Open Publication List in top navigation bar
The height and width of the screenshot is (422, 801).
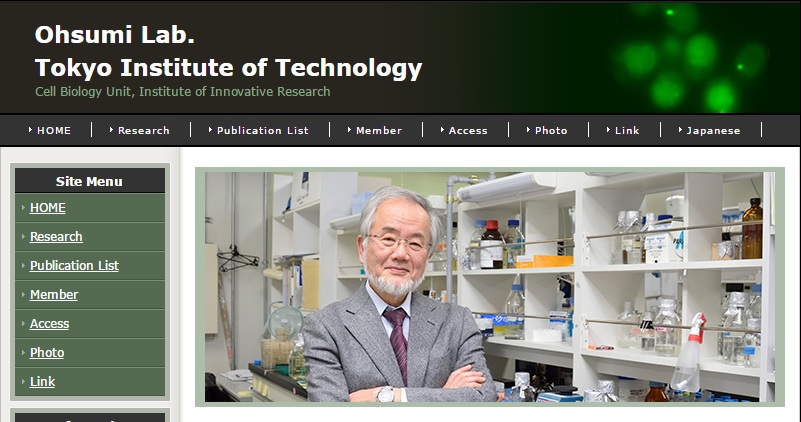point(263,130)
